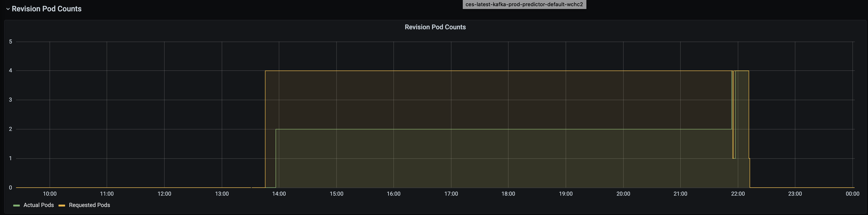868x215 pixels.
Task: Click the y-axis value 5
Action: tap(10, 42)
